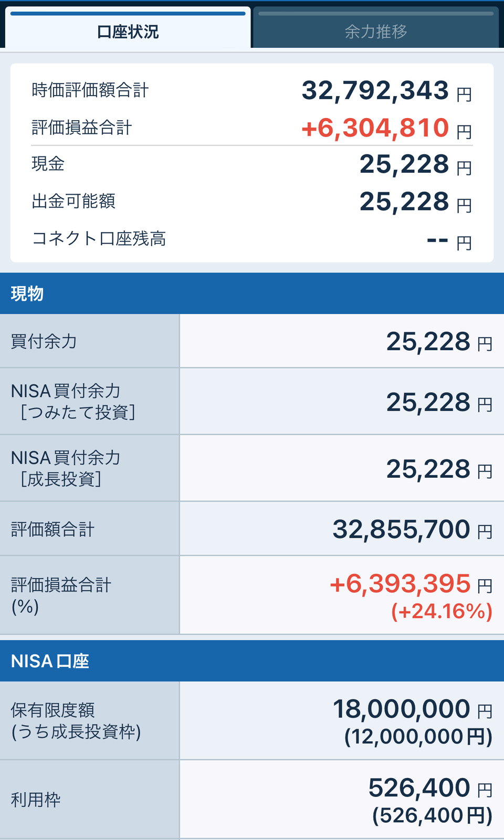This screenshot has width=504, height=840.
Task: Tap the 利用枠 value 526,400
Action: pyautogui.click(x=419, y=788)
